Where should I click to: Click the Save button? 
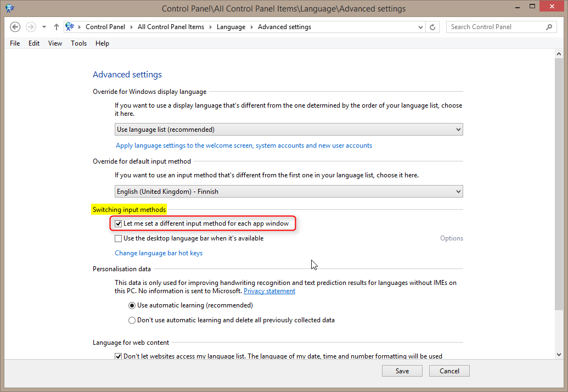pyautogui.click(x=402, y=371)
